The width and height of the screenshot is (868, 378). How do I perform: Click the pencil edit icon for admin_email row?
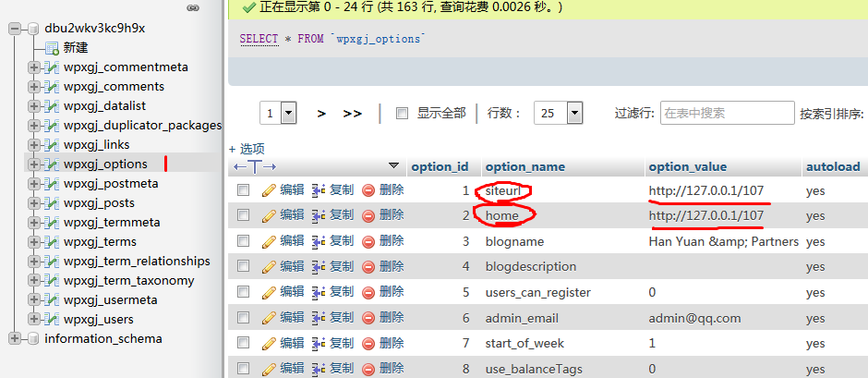click(x=270, y=318)
